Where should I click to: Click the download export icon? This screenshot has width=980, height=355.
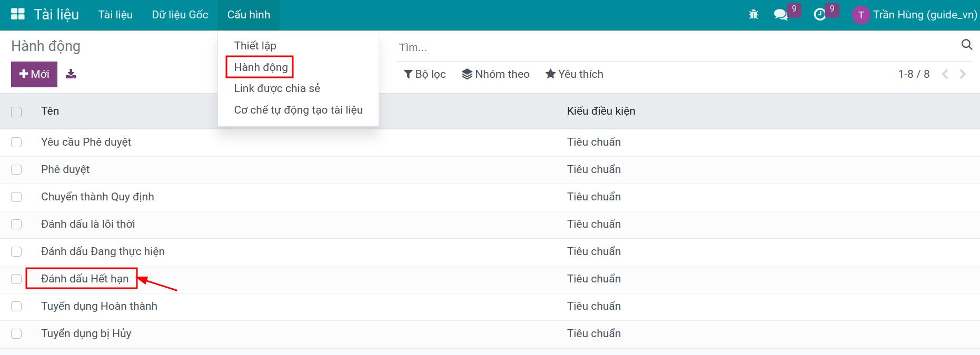pos(71,74)
